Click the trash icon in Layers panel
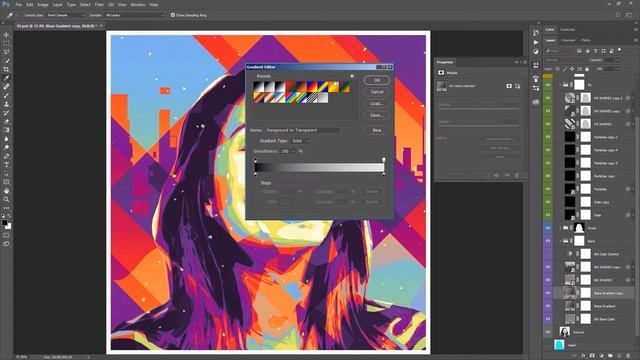Screen dimensions: 640x360 tap(628, 356)
